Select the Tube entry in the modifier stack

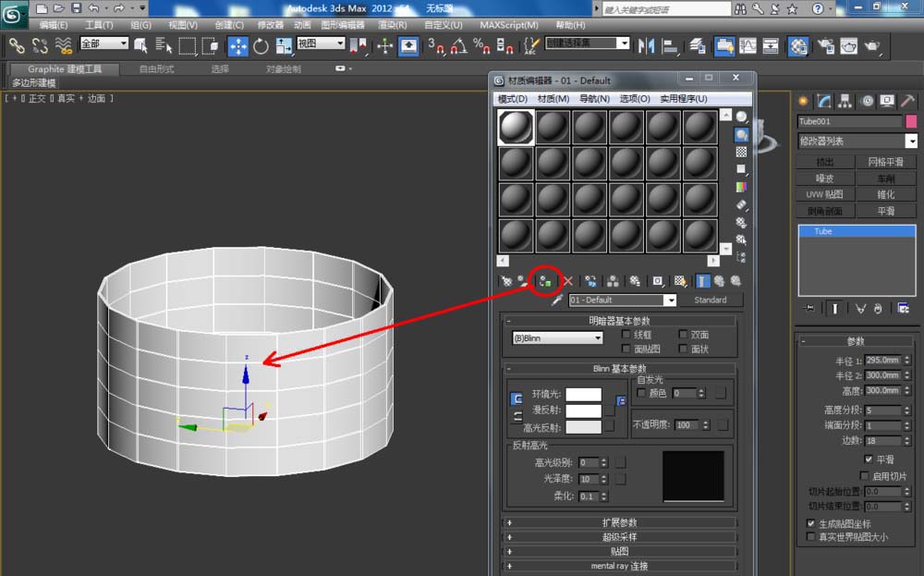tap(821, 231)
